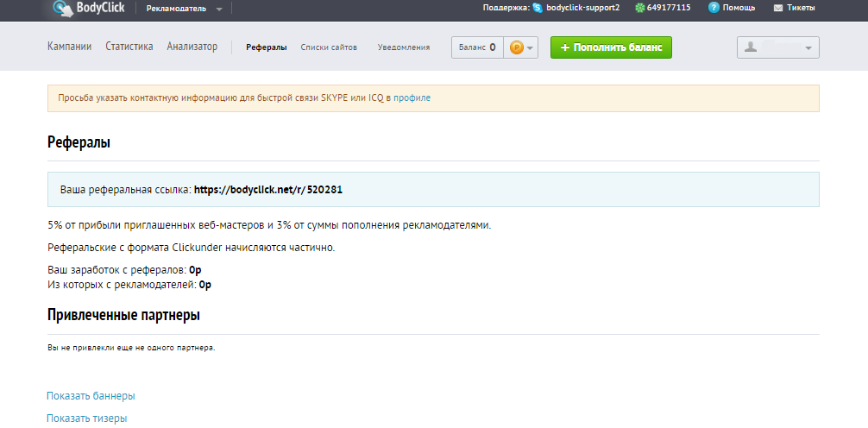Viewport: 868px width, 428px height.
Task: Go to Кампании section
Action: (x=70, y=47)
